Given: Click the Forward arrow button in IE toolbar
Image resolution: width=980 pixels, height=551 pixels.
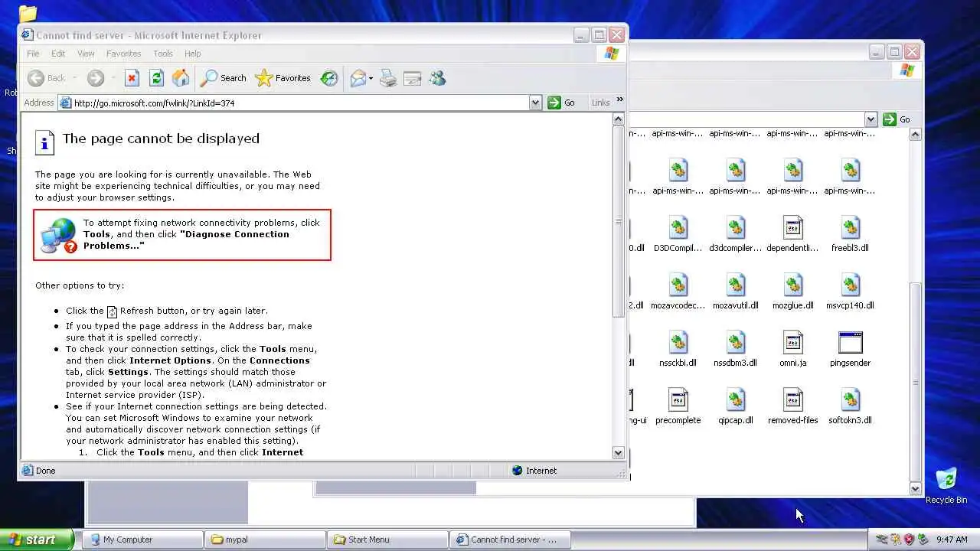Looking at the screenshot, I should [x=96, y=78].
